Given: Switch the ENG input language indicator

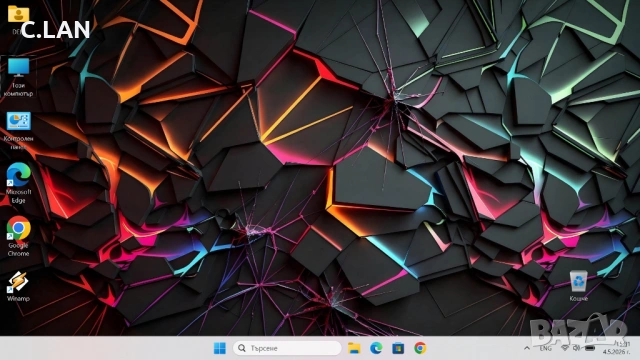Looking at the screenshot, I should (545, 348).
